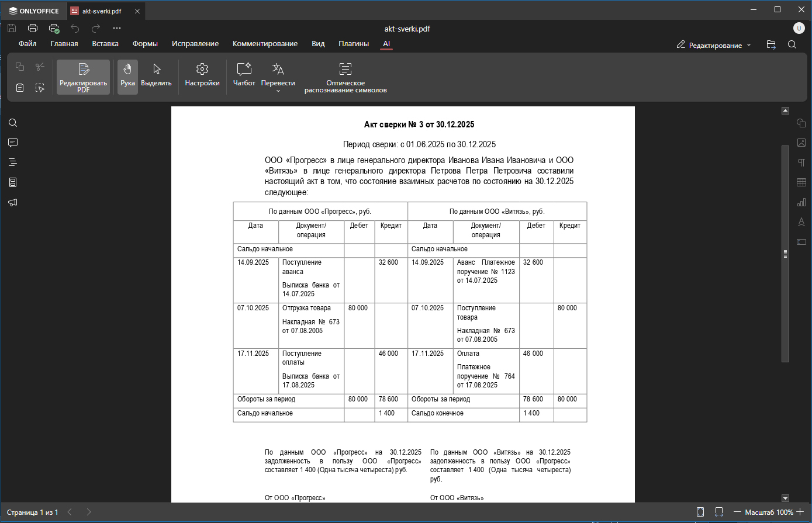Toggle Fit to width in the status bar

point(719,512)
